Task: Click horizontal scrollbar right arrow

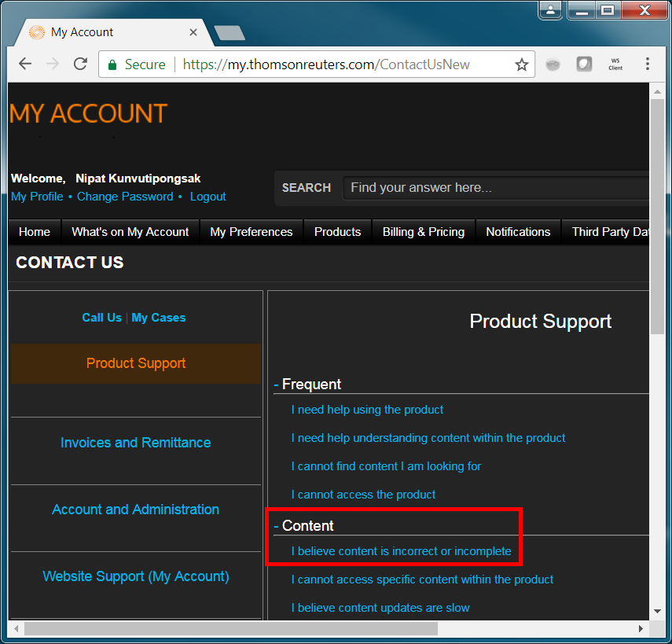Action: [641, 628]
